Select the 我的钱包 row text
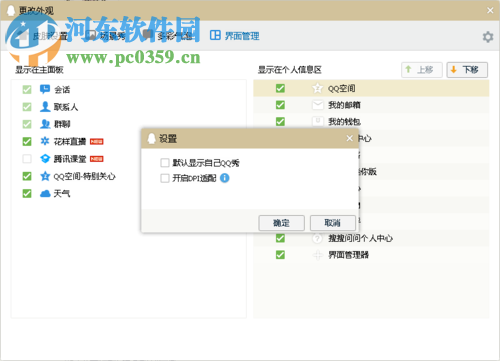Viewport: 500px width, 361px height. pyautogui.click(x=344, y=122)
